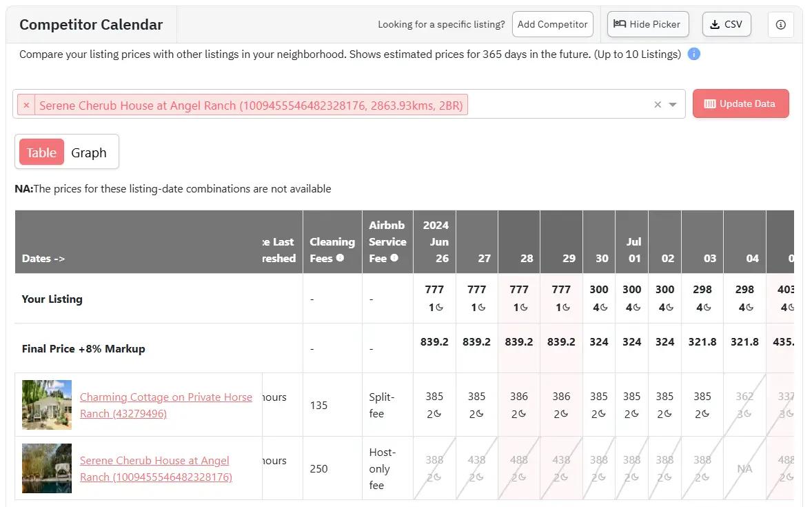Click the '2024 Jun 26' date header
The image size is (812, 507).
[x=436, y=241]
